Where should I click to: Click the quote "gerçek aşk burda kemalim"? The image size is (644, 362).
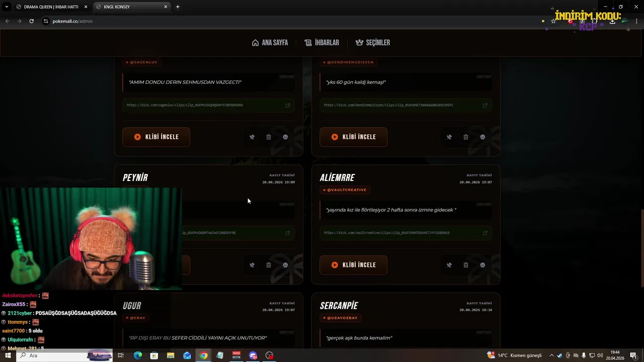(359, 338)
